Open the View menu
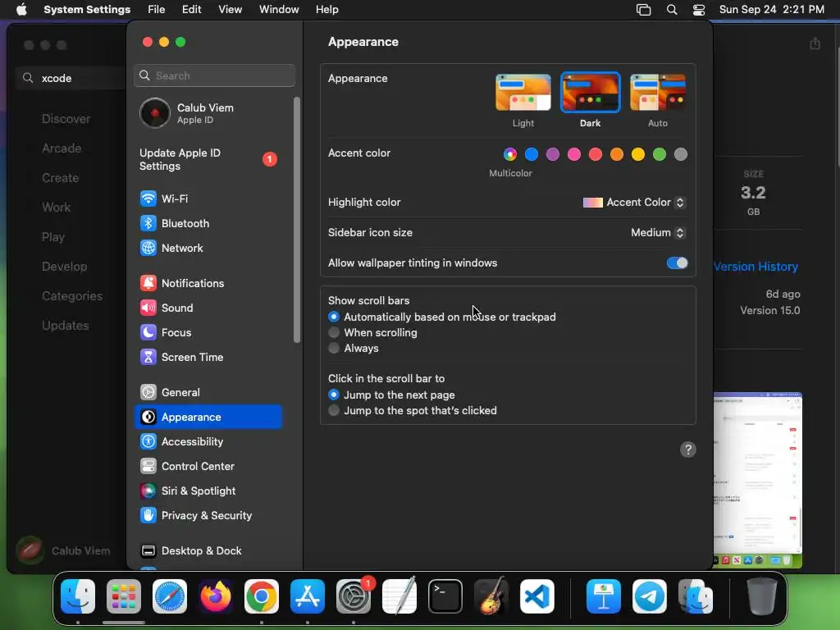Viewport: 840px width, 630px height. (x=230, y=10)
